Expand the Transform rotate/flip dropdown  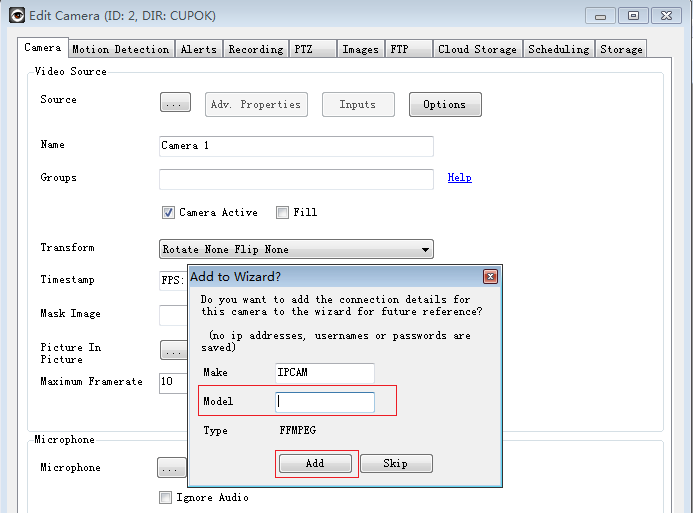click(296, 249)
